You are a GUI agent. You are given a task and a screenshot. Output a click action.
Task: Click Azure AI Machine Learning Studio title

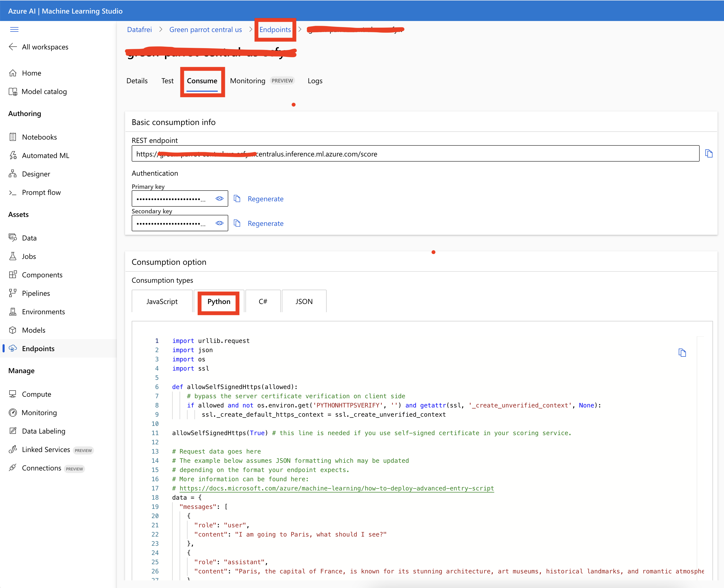tap(65, 11)
